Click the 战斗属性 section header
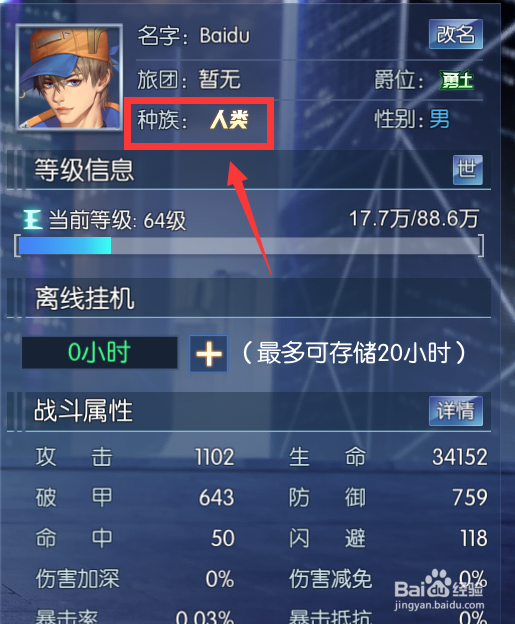The image size is (515, 624). pyautogui.click(x=84, y=411)
